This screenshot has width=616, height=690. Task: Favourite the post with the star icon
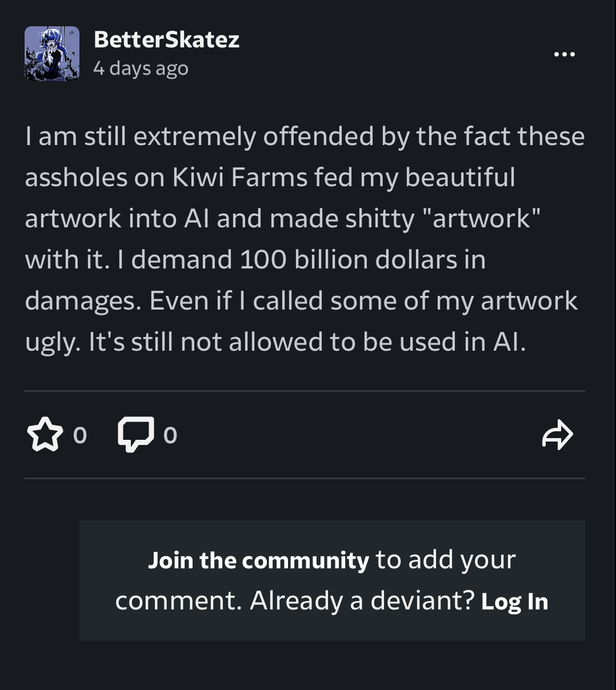pos(45,435)
